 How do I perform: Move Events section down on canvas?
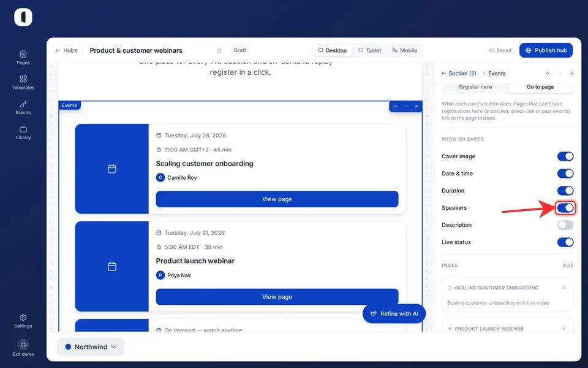pos(405,106)
